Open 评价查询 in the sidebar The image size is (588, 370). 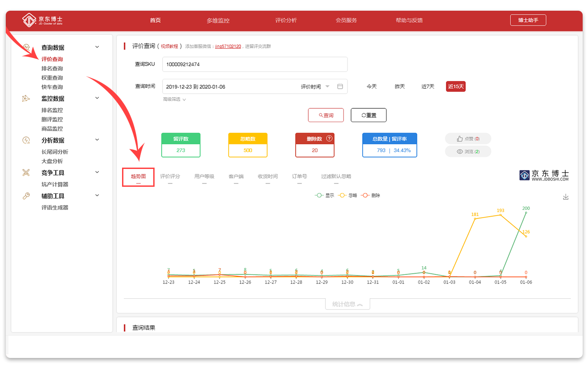[x=52, y=59]
